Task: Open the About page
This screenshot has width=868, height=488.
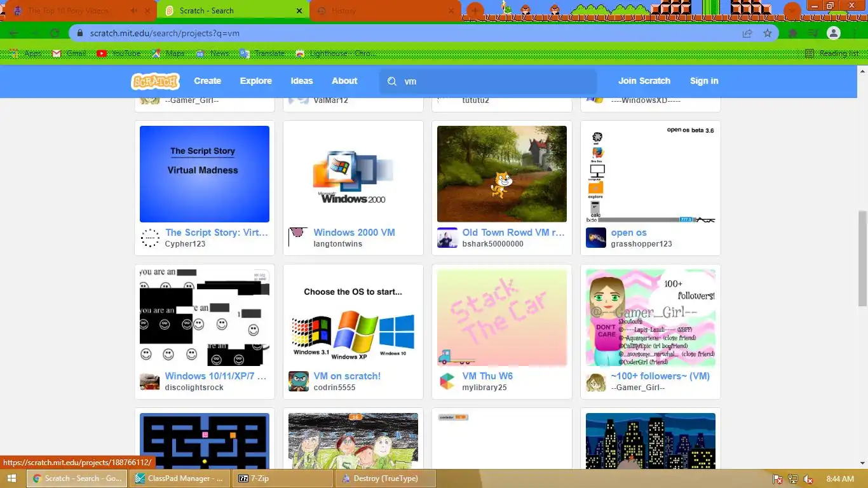Action: pyautogui.click(x=344, y=81)
